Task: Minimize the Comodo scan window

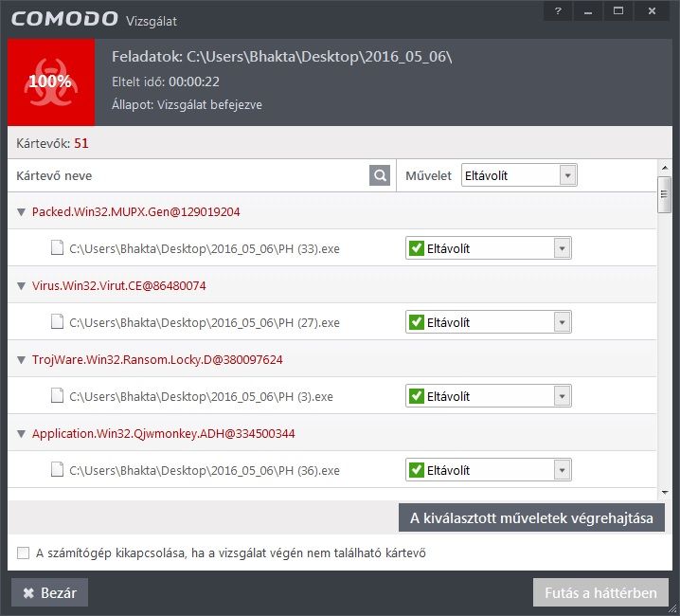Action: [587, 10]
